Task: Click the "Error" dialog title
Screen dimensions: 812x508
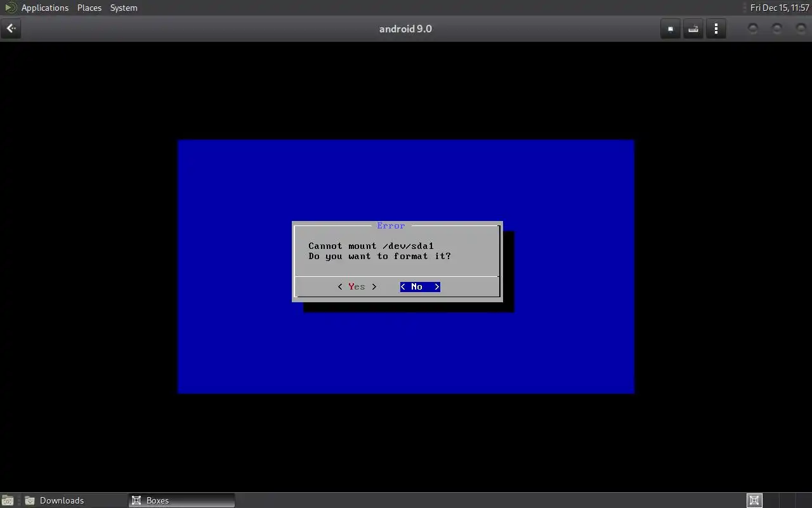Action: tap(391, 226)
